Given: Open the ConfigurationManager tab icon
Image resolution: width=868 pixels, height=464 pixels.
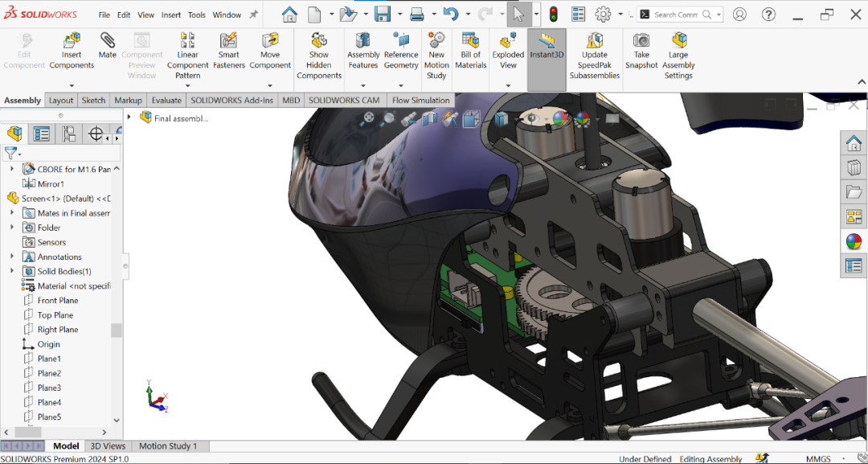Looking at the screenshot, I should click(68, 133).
